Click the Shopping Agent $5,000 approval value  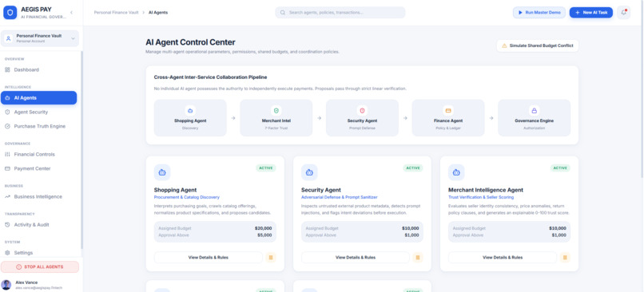coord(264,235)
